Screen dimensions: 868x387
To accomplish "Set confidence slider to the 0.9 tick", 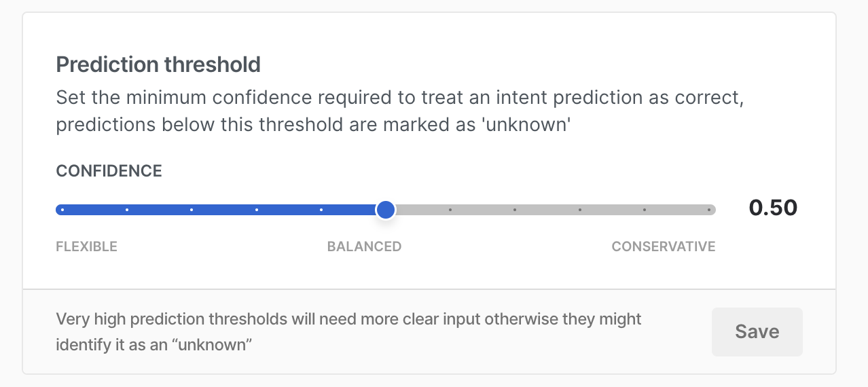I will tap(645, 210).
